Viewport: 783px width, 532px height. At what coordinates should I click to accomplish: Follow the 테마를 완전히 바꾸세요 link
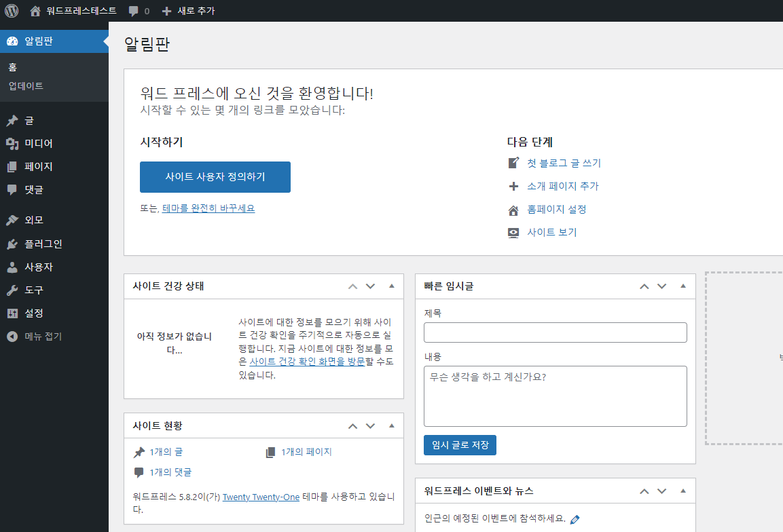[208, 208]
